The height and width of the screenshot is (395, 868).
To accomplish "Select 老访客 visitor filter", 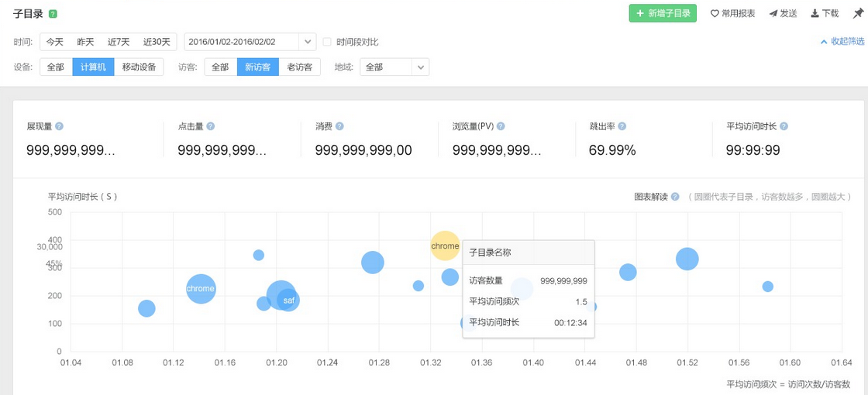I will pos(299,67).
